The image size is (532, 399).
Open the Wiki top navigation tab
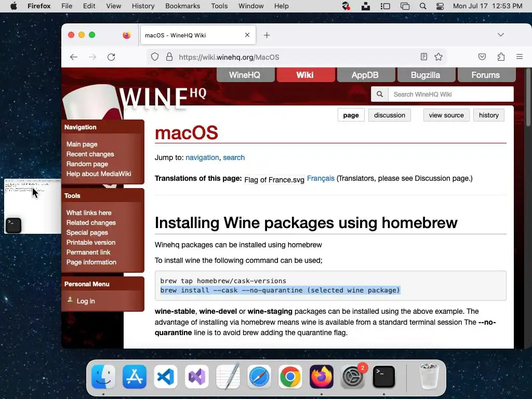pyautogui.click(x=305, y=75)
